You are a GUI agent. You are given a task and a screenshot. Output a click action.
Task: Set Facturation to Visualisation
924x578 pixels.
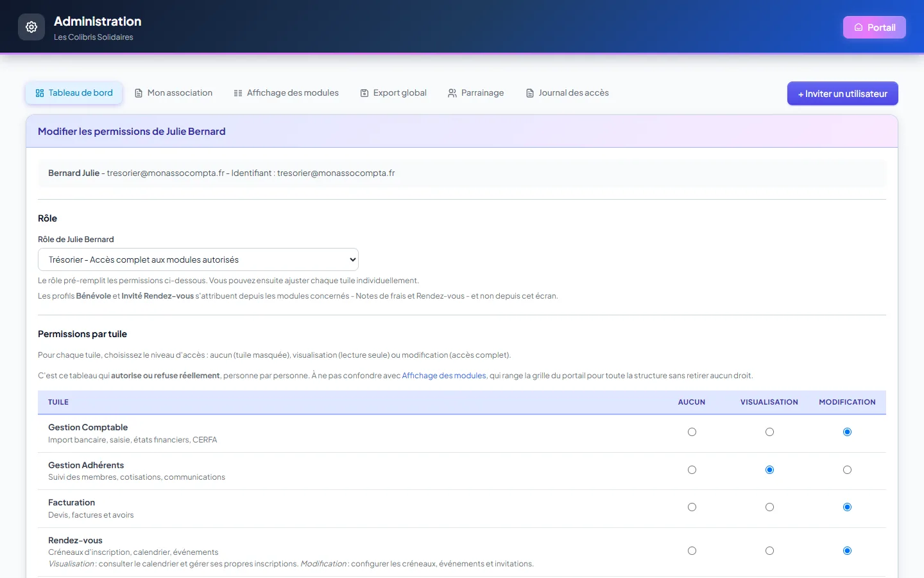(769, 507)
